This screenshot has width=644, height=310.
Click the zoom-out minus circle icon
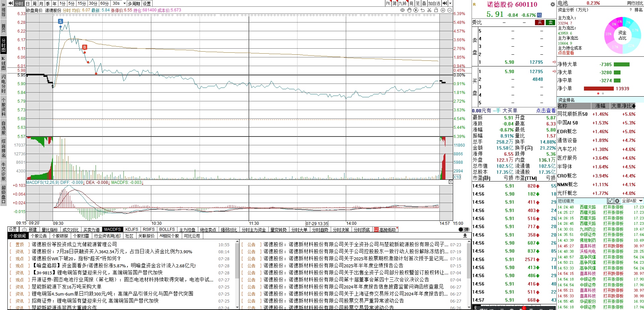(x=449, y=10)
